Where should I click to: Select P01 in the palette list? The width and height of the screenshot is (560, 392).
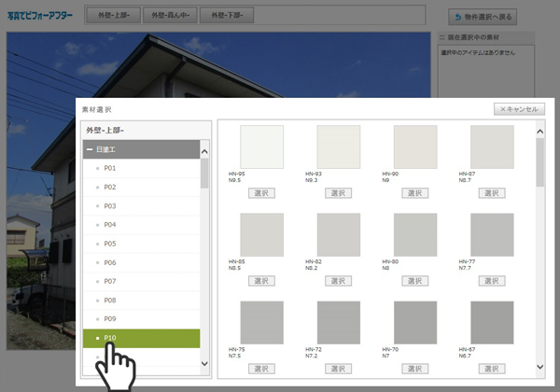pyautogui.click(x=110, y=168)
